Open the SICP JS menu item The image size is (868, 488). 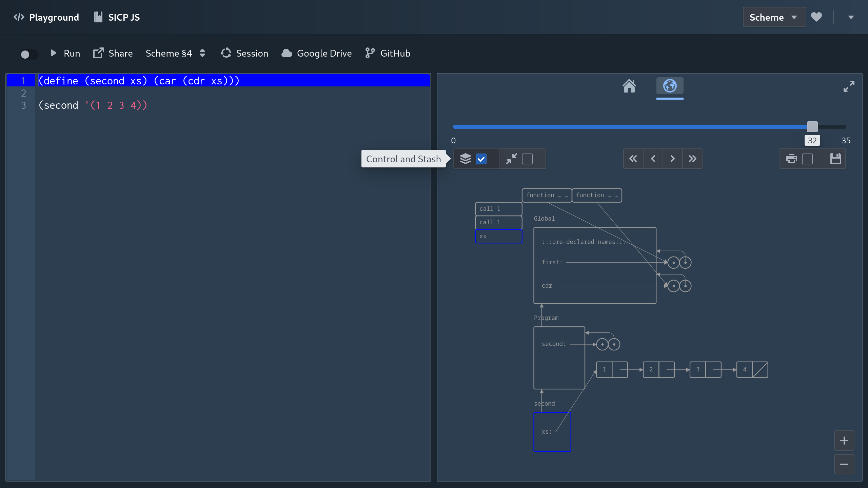tap(117, 17)
